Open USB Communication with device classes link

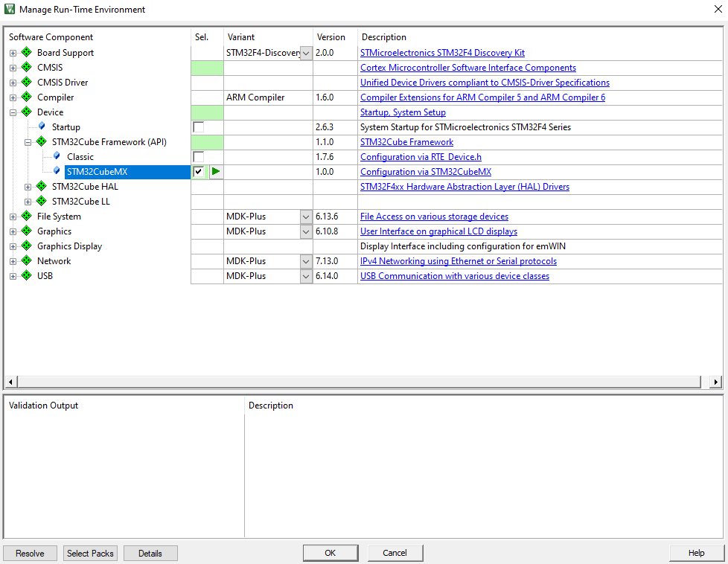click(455, 275)
